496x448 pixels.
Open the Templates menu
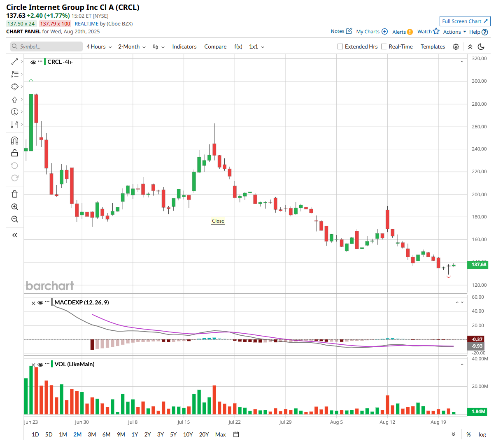[433, 47]
